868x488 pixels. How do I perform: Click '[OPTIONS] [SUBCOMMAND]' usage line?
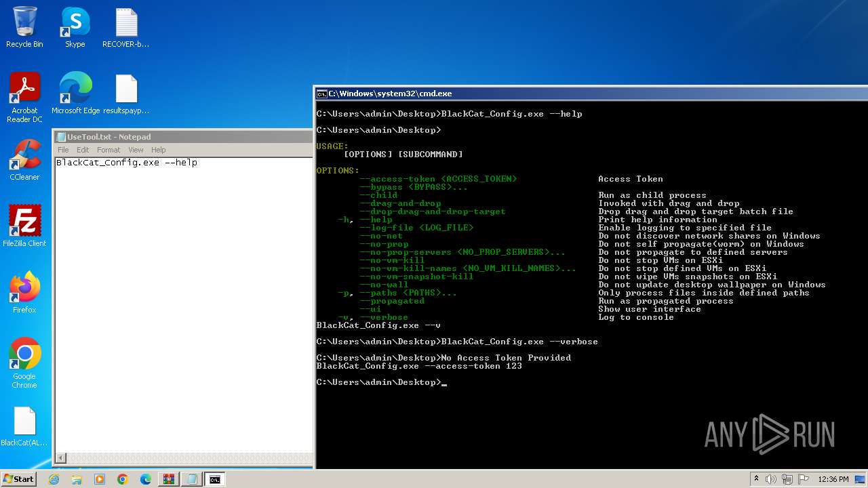[x=403, y=155]
